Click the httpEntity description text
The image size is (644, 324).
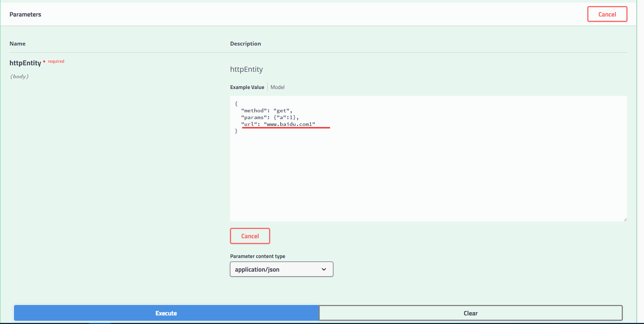click(246, 69)
